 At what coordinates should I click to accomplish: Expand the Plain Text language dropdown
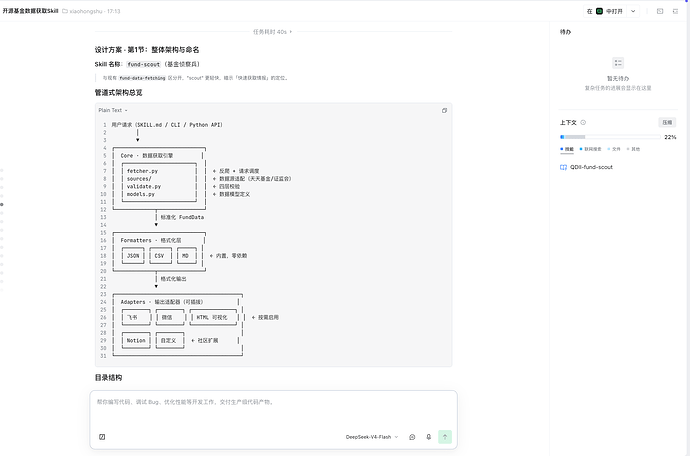[x=113, y=110]
